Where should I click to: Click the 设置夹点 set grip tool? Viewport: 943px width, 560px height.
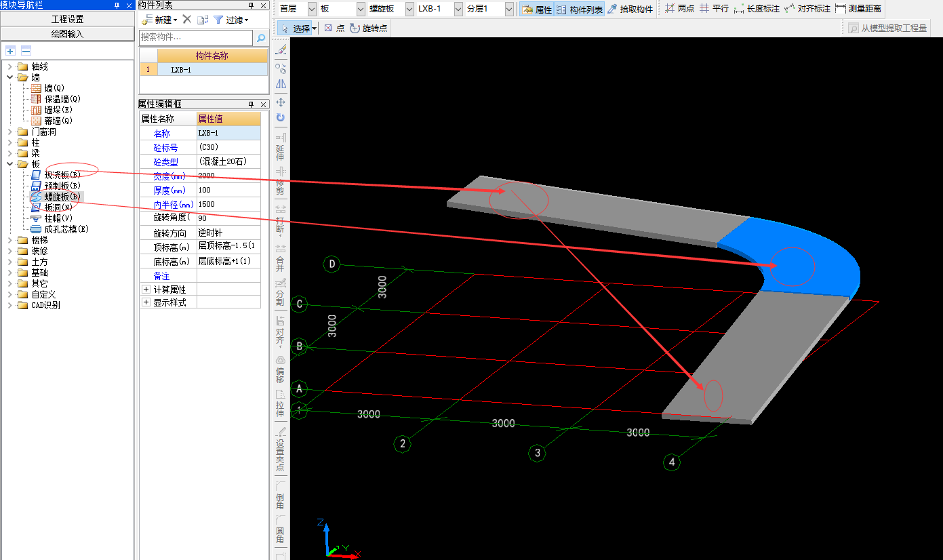point(281,449)
